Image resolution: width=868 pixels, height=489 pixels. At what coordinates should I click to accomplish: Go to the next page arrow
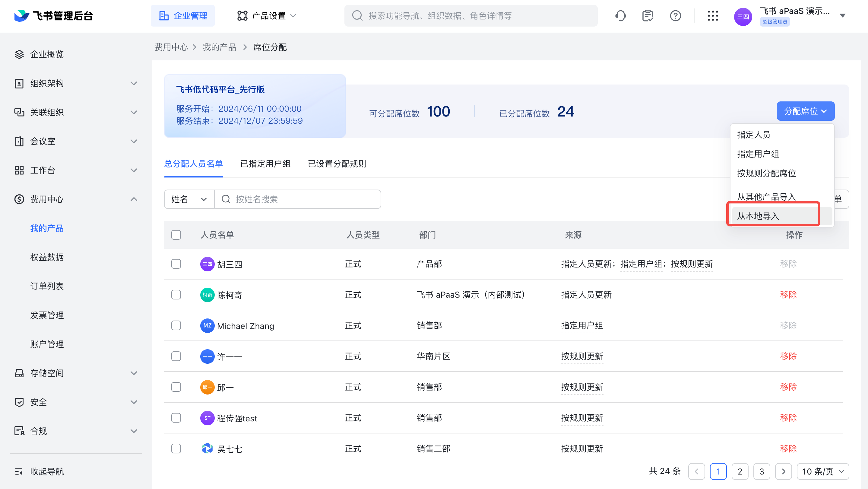click(x=784, y=471)
